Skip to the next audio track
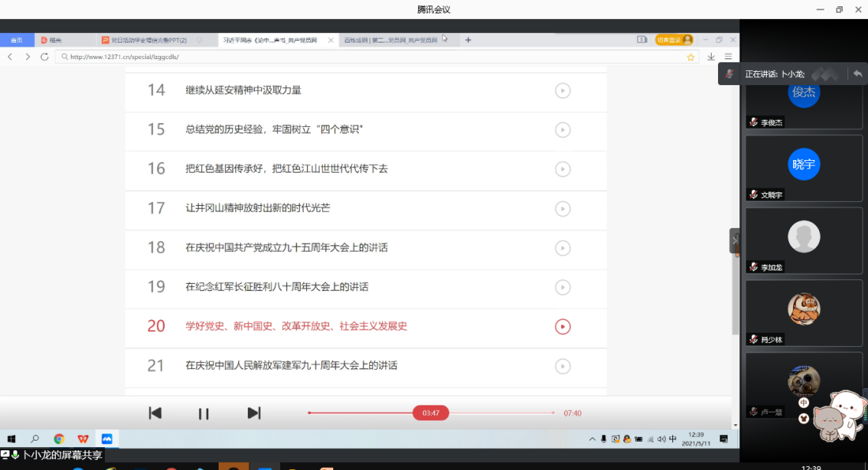This screenshot has width=868, height=470. pos(253,413)
